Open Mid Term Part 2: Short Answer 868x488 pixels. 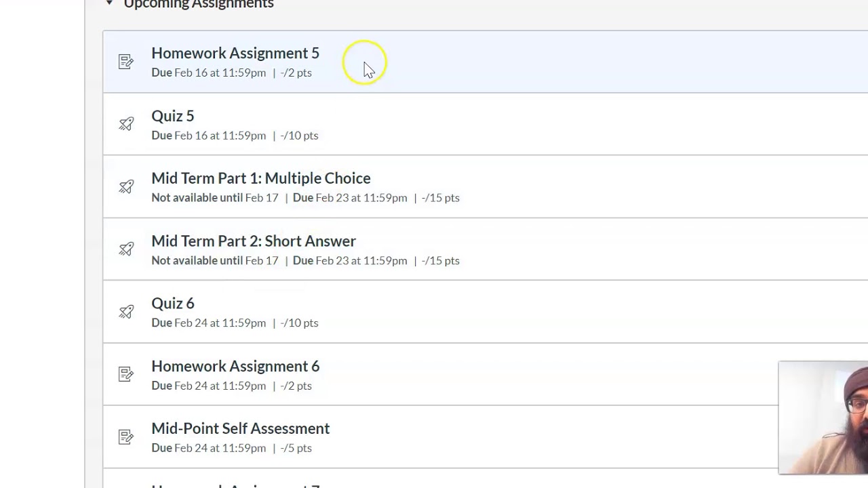tap(253, 241)
